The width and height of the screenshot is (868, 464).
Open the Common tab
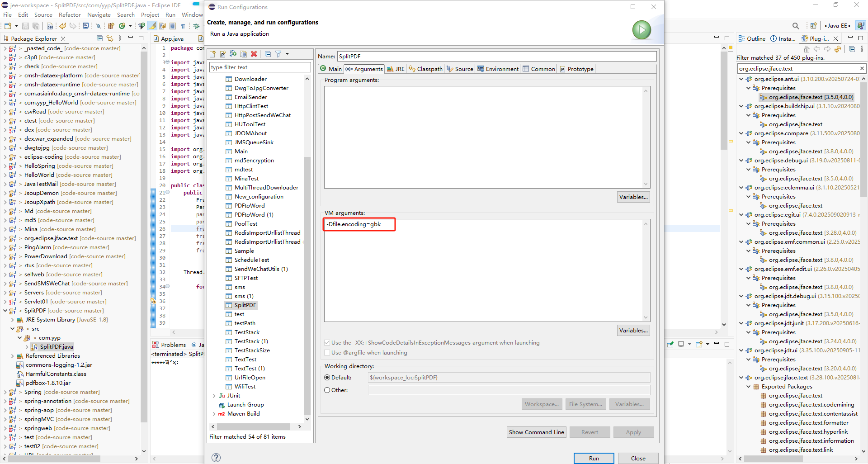538,69
